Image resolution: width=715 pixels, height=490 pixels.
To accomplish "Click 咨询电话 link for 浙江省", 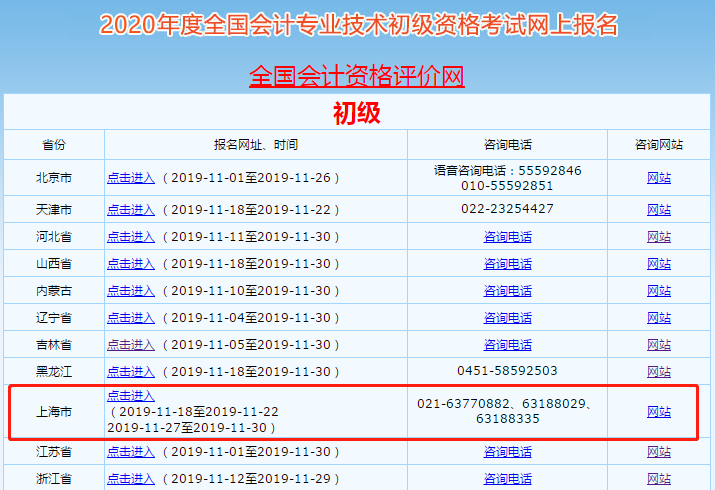I will [508, 479].
